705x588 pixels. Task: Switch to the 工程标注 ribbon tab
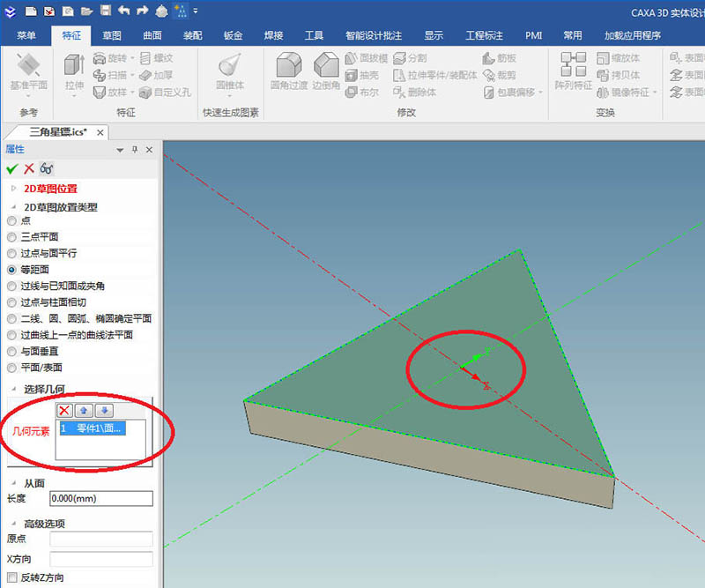coord(484,35)
